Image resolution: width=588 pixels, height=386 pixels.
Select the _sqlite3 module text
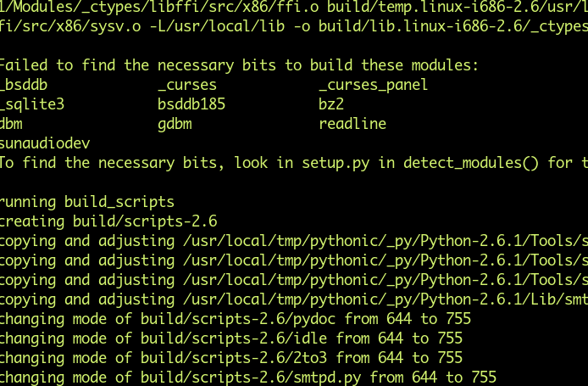(x=31, y=104)
